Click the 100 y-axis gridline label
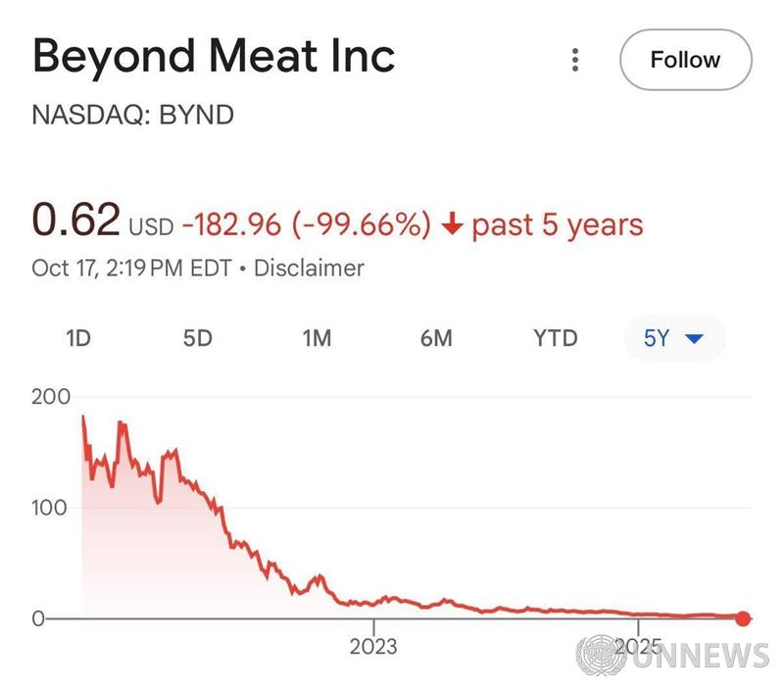The height and width of the screenshot is (689, 784). (51, 508)
